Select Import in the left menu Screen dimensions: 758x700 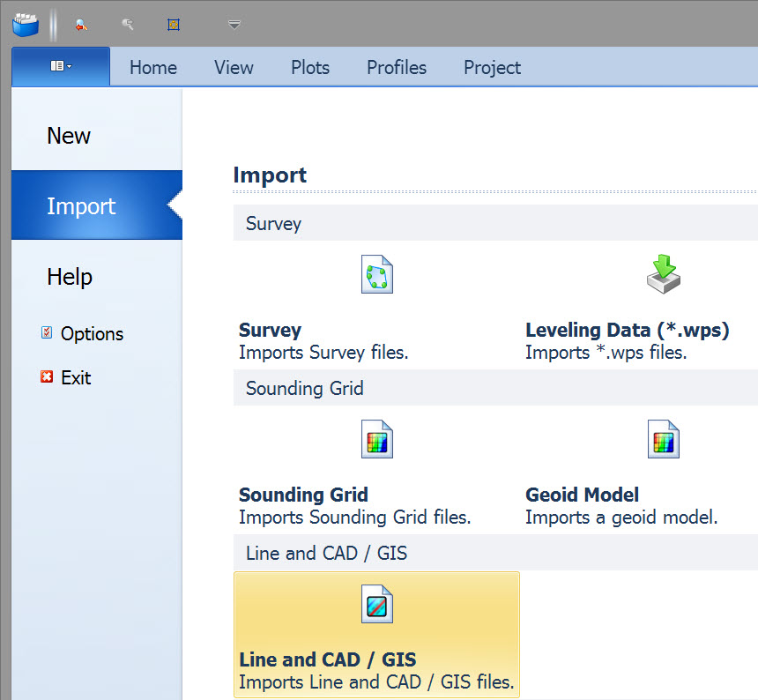[81, 206]
